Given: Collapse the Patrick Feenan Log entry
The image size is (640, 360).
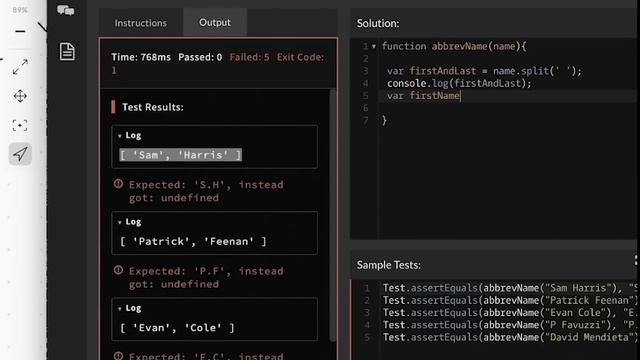Looking at the screenshot, I should [x=120, y=222].
